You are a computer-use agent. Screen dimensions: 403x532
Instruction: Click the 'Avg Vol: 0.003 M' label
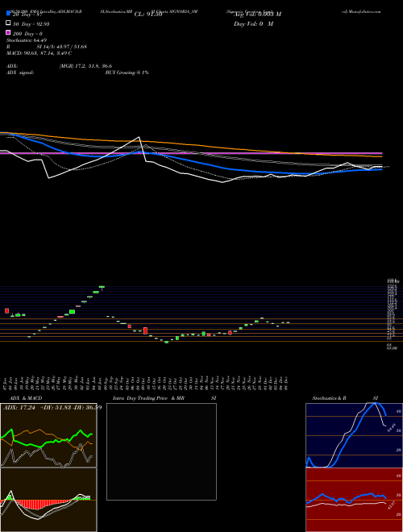point(257,15)
